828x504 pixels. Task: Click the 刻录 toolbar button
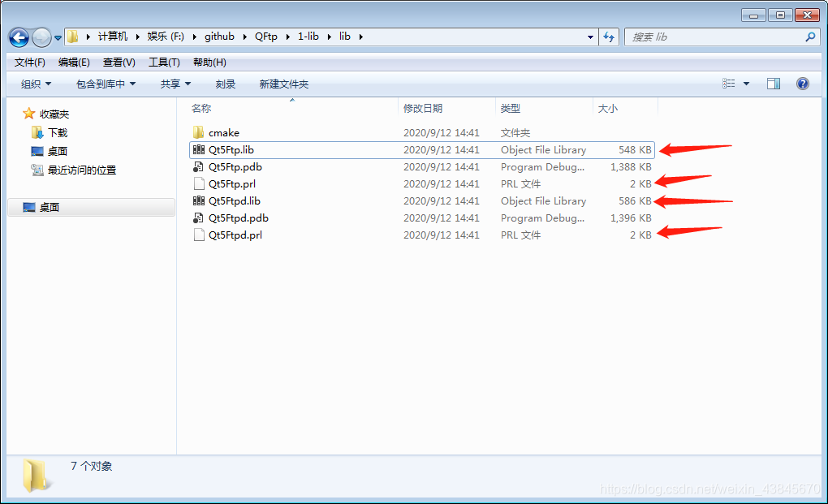[x=226, y=84]
